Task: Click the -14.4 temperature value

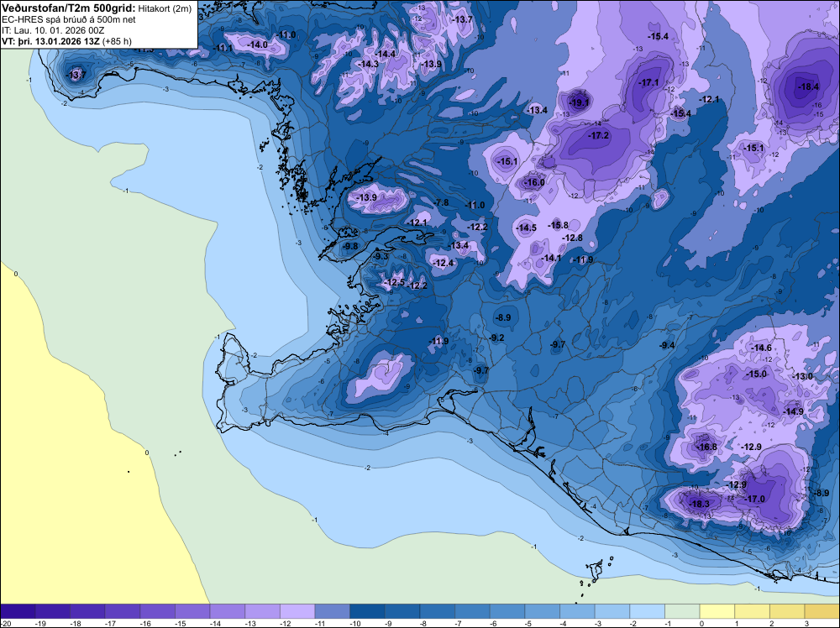Action: click(x=386, y=54)
